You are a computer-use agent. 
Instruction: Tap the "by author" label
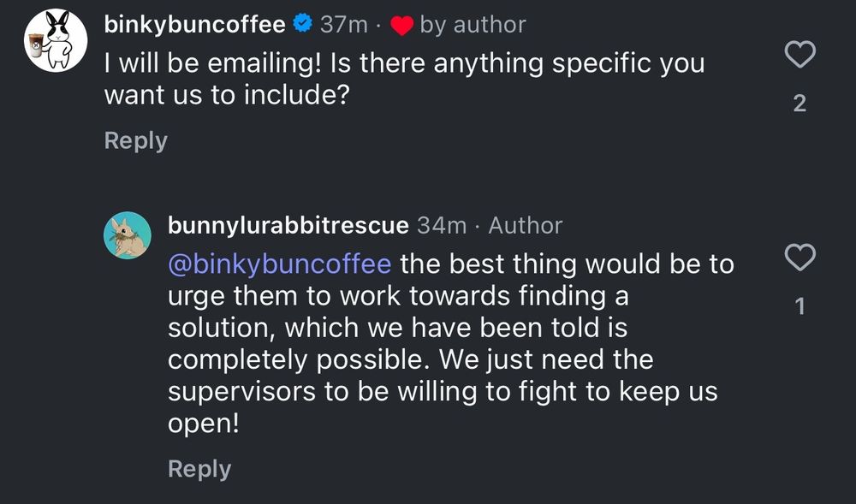click(473, 25)
